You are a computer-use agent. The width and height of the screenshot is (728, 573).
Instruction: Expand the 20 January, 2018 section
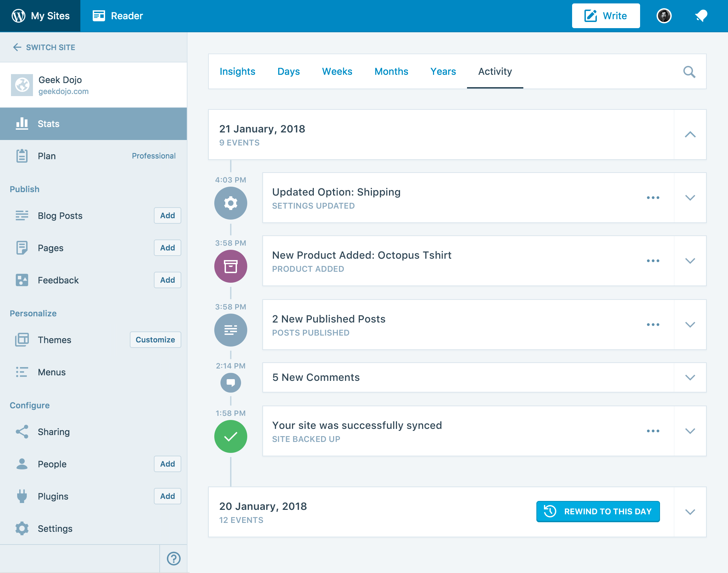(x=690, y=512)
